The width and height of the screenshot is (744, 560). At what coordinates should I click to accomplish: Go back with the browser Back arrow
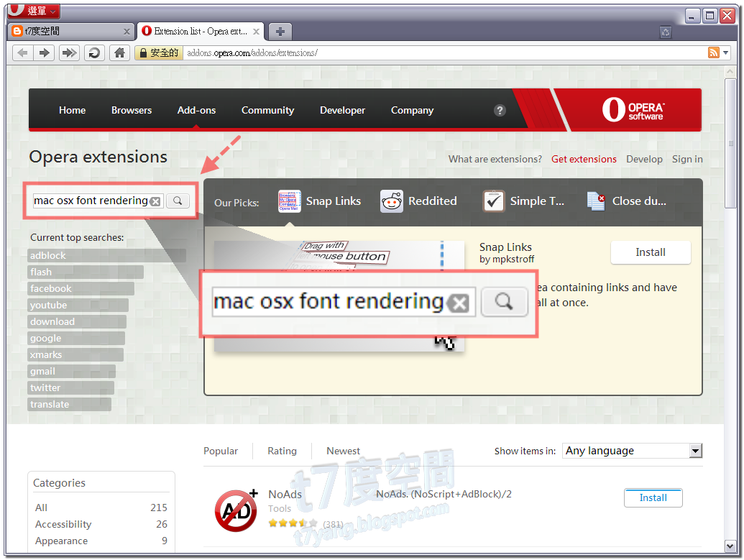pos(22,52)
